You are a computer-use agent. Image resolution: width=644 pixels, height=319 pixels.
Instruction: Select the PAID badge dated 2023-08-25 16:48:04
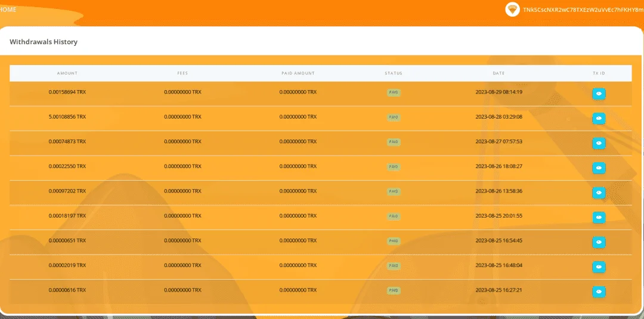coord(394,265)
